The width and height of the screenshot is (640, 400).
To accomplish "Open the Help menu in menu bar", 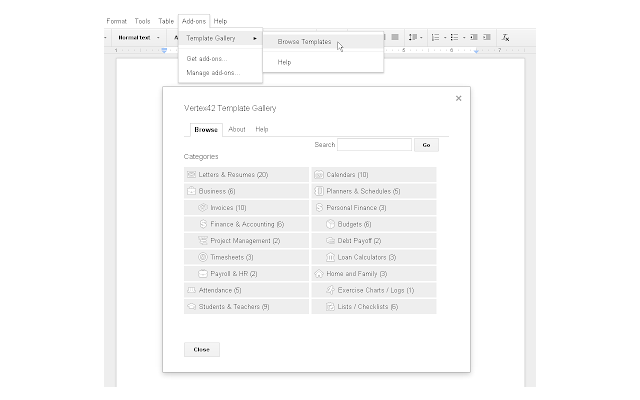I will 220,21.
